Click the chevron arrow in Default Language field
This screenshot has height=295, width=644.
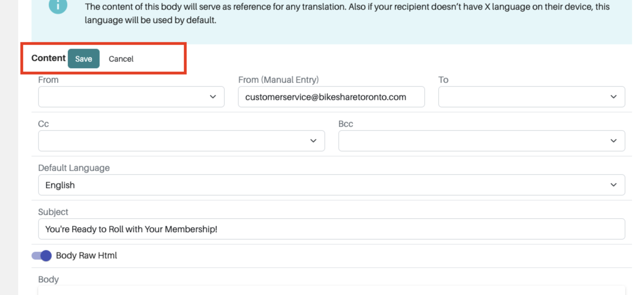pos(613,185)
